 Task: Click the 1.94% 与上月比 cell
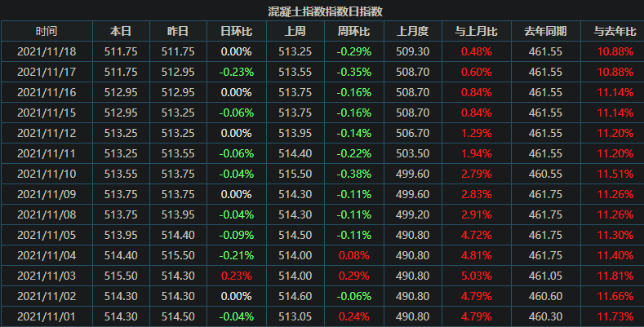tap(476, 153)
